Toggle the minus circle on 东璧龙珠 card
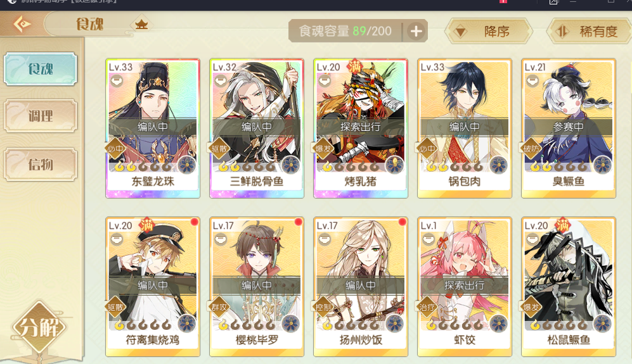632x364 pixels. (117, 81)
